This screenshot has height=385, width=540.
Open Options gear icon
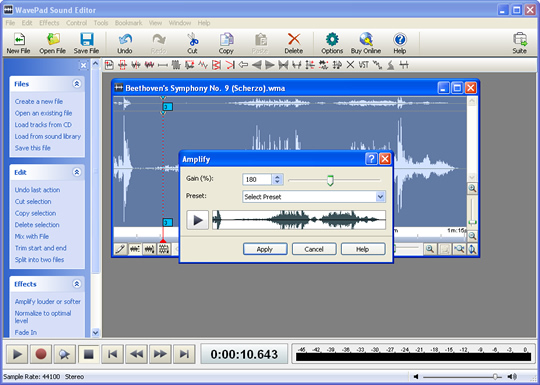coord(332,43)
